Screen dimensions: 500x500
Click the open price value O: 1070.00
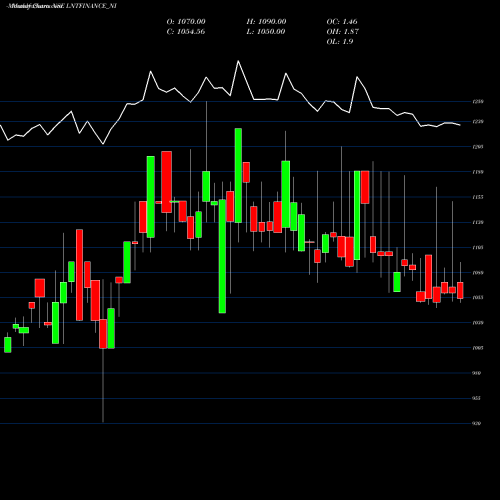(186, 22)
